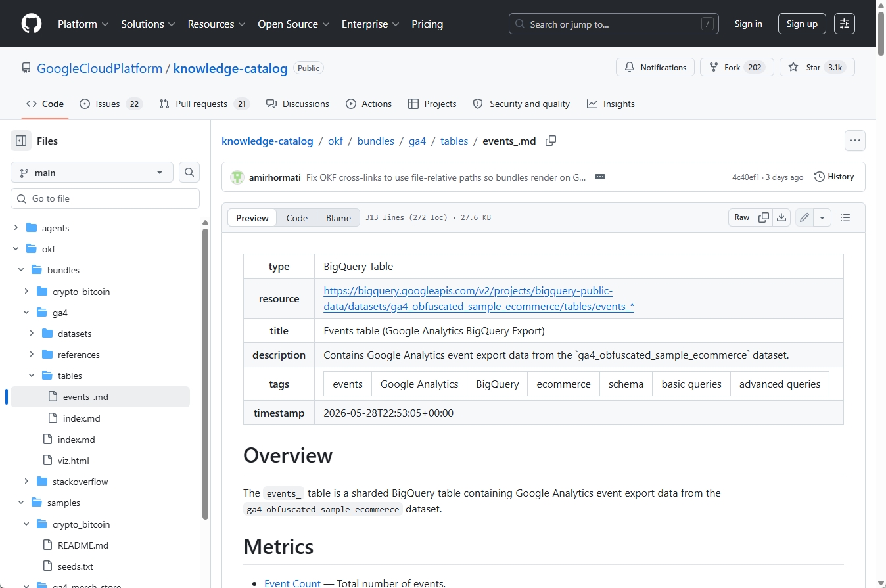Click the datasets folder icon
Viewport: 886px width, 588px height.
tap(47, 334)
